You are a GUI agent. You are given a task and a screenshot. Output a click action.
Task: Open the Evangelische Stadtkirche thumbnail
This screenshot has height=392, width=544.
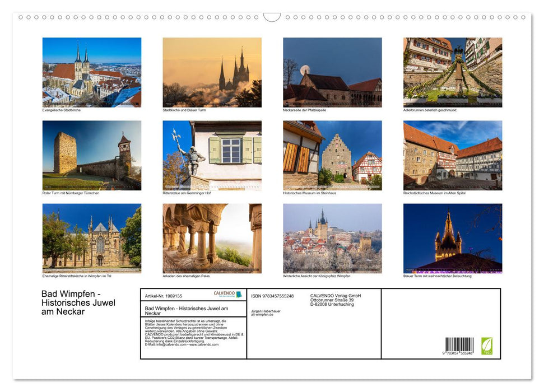[x=91, y=72]
